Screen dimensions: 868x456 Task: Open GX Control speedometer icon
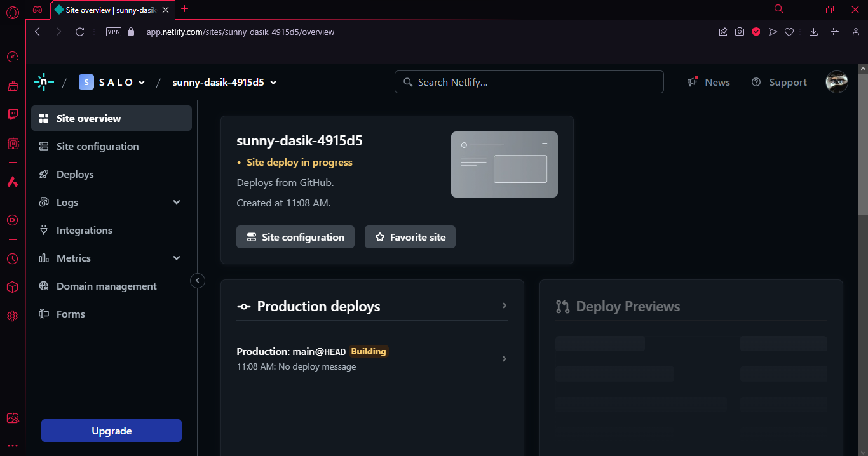(x=12, y=57)
